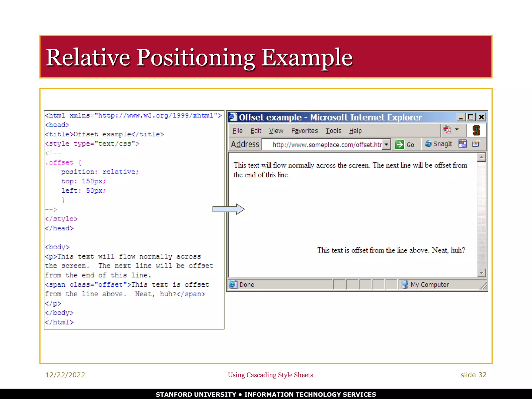The width and height of the screenshot is (532, 399).
Task: Click the style type="text/css" line
Action: (x=92, y=144)
